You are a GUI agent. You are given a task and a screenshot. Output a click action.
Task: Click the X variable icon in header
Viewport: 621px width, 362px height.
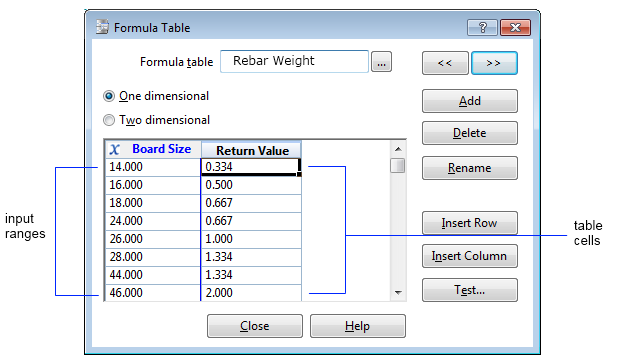(x=115, y=149)
